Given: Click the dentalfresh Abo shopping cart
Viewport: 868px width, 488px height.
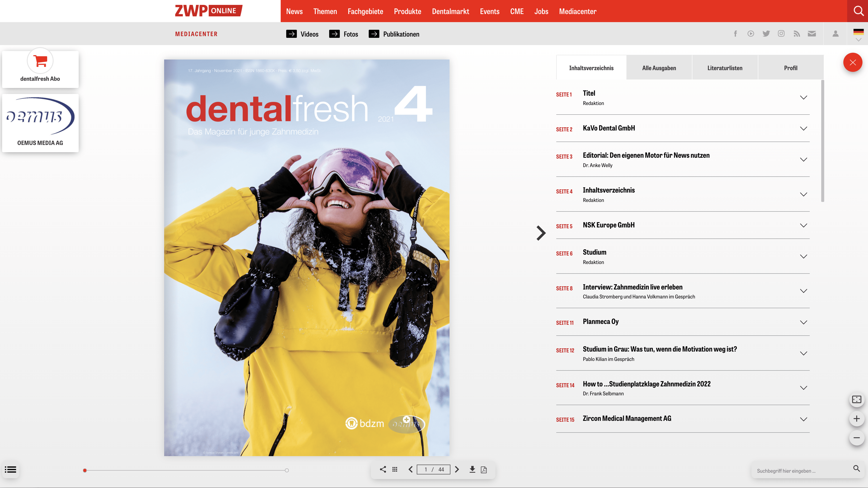Looking at the screenshot, I should [x=40, y=61].
